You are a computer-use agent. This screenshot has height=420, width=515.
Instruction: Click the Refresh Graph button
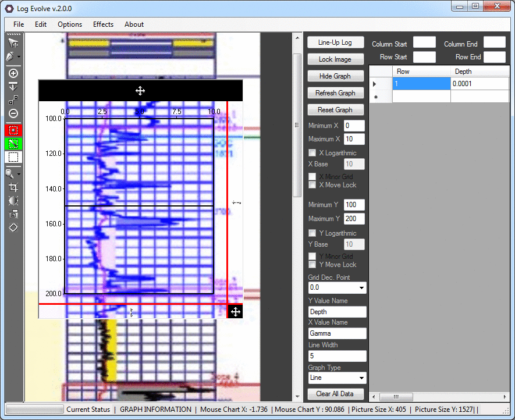[x=335, y=92]
